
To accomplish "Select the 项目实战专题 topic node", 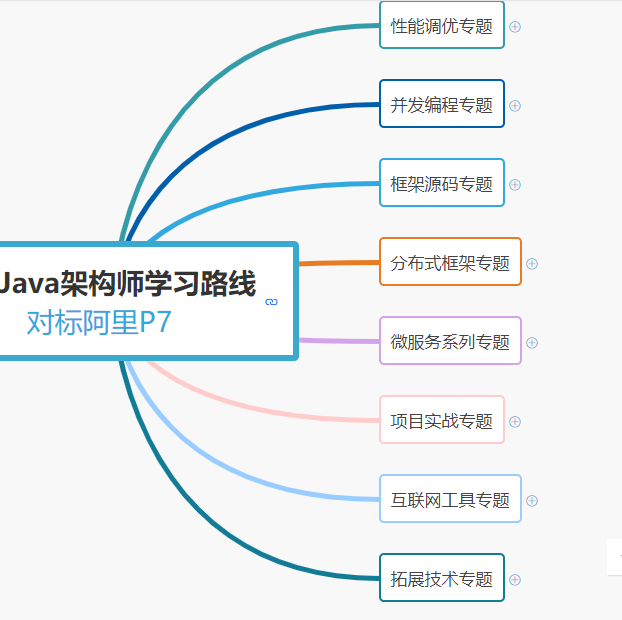I will pyautogui.click(x=442, y=419).
